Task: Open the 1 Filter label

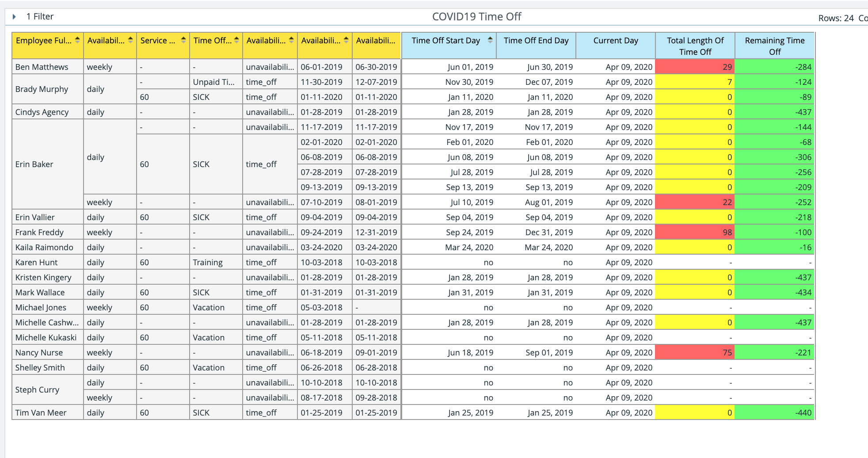Action: [x=40, y=17]
